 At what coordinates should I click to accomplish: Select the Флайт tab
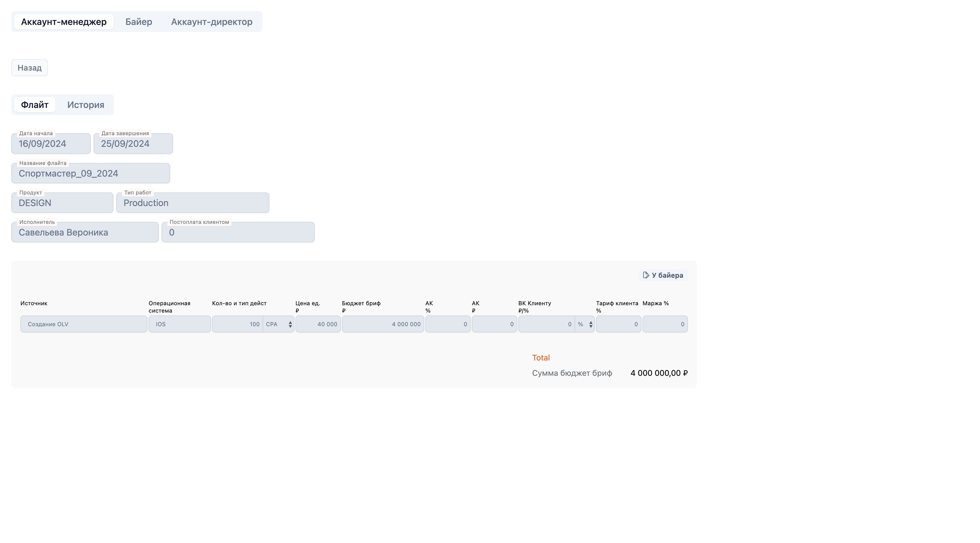[35, 105]
